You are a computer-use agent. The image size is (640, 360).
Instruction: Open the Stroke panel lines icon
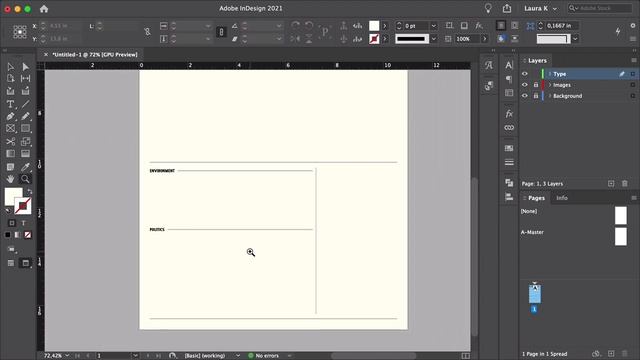click(509, 162)
